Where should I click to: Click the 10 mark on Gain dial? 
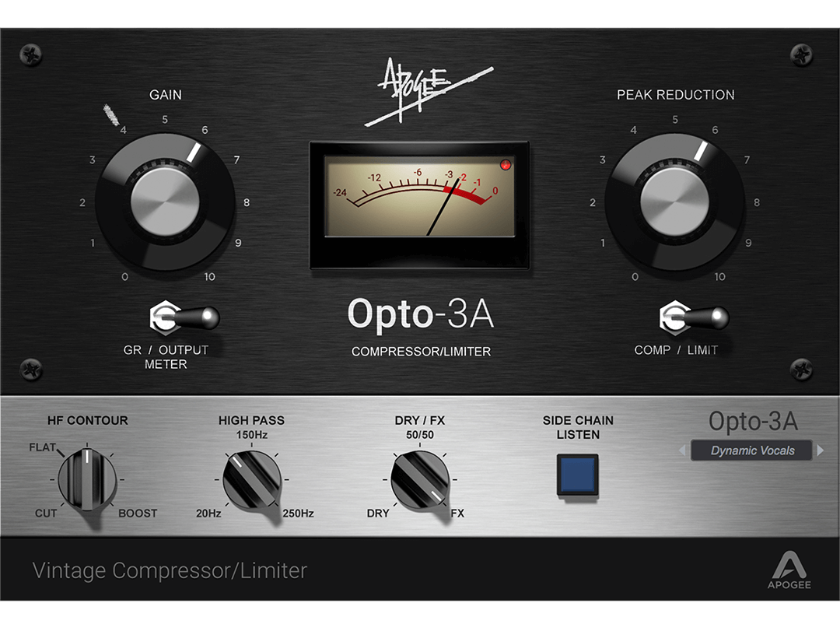pyautogui.click(x=209, y=277)
